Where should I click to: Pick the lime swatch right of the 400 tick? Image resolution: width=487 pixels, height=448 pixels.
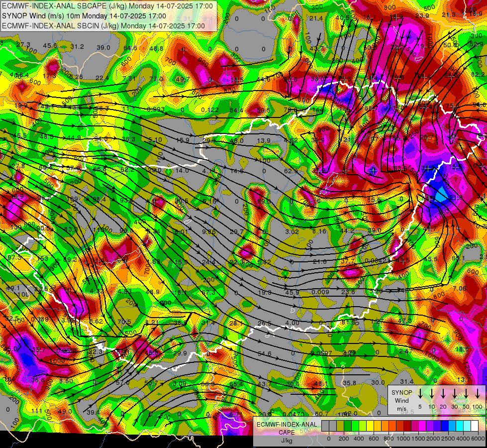click(x=363, y=426)
